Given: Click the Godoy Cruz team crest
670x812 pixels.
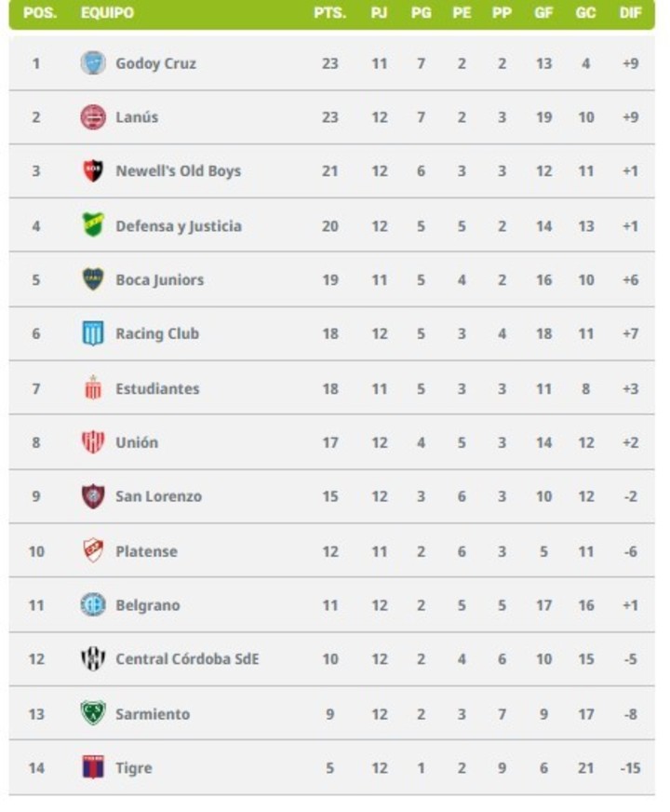Looking at the screenshot, I should pos(93,63).
